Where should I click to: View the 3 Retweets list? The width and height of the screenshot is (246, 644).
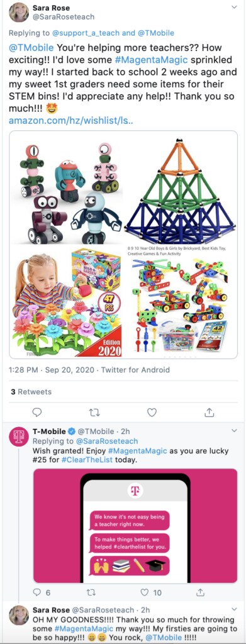(x=31, y=392)
